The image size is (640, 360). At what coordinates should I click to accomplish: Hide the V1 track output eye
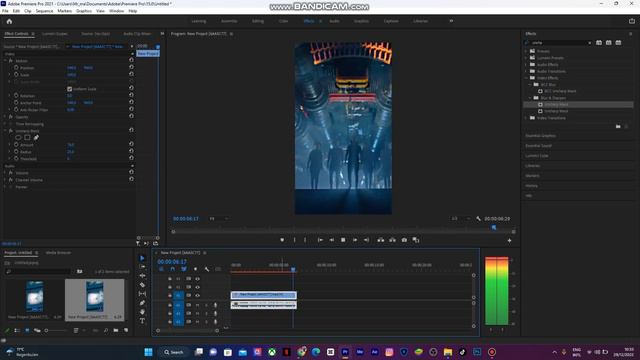click(198, 295)
